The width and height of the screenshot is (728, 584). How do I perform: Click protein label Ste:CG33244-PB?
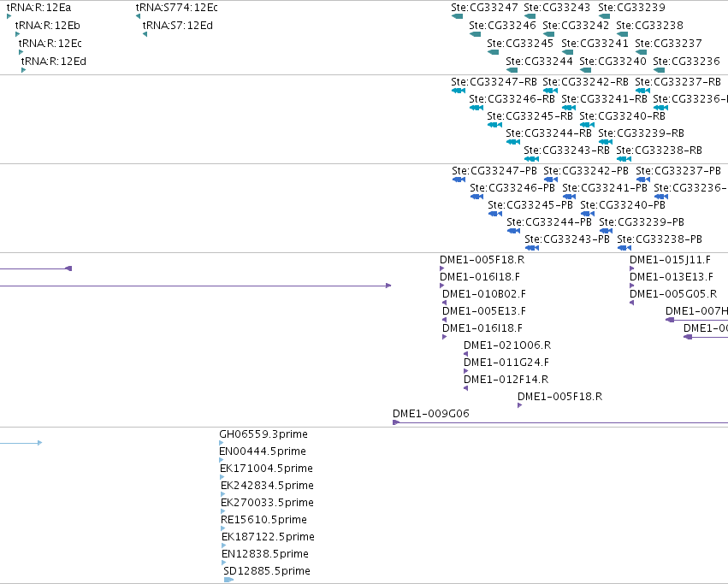549,222
